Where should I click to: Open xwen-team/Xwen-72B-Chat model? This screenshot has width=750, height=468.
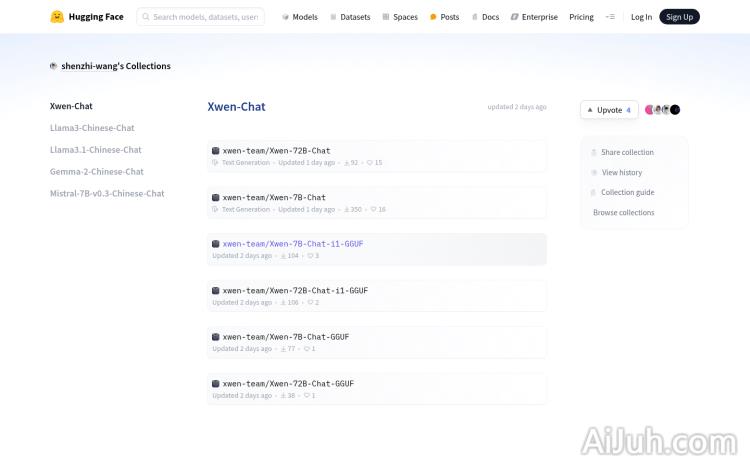377,156
